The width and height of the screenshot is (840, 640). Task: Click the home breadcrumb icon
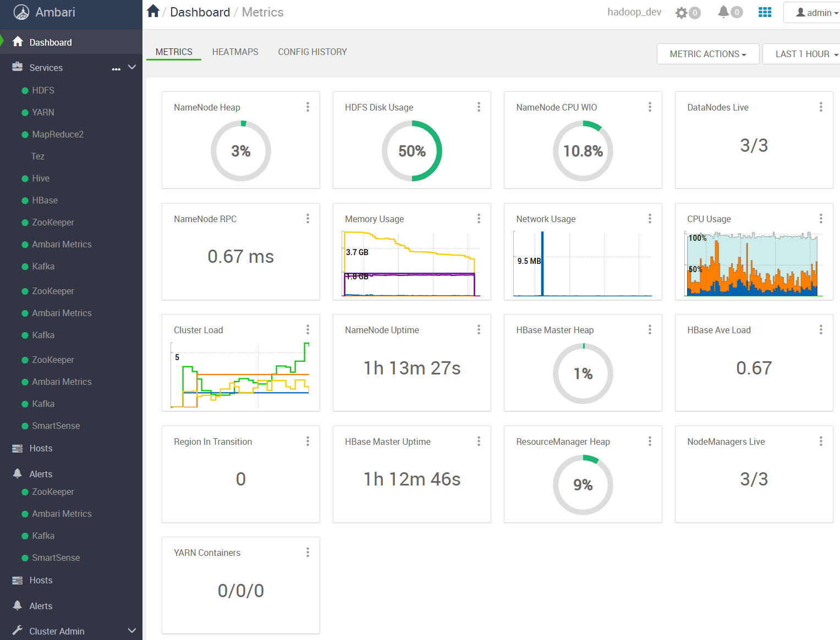[x=153, y=11]
